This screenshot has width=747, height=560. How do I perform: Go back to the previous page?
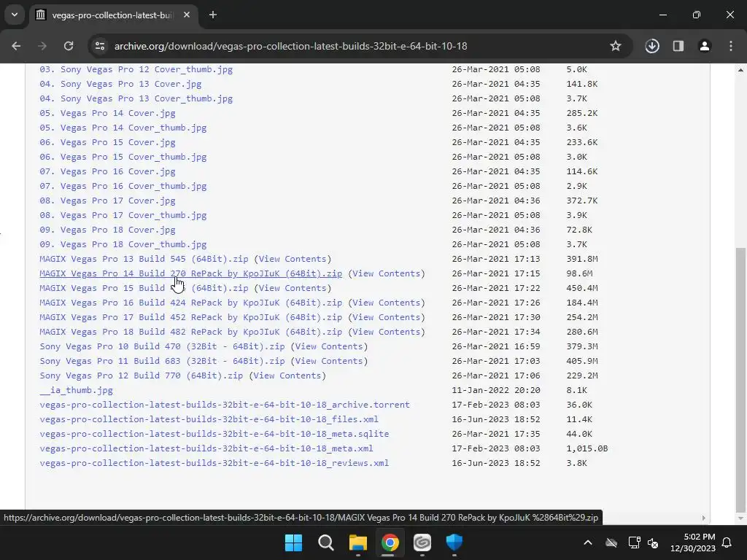pyautogui.click(x=16, y=46)
